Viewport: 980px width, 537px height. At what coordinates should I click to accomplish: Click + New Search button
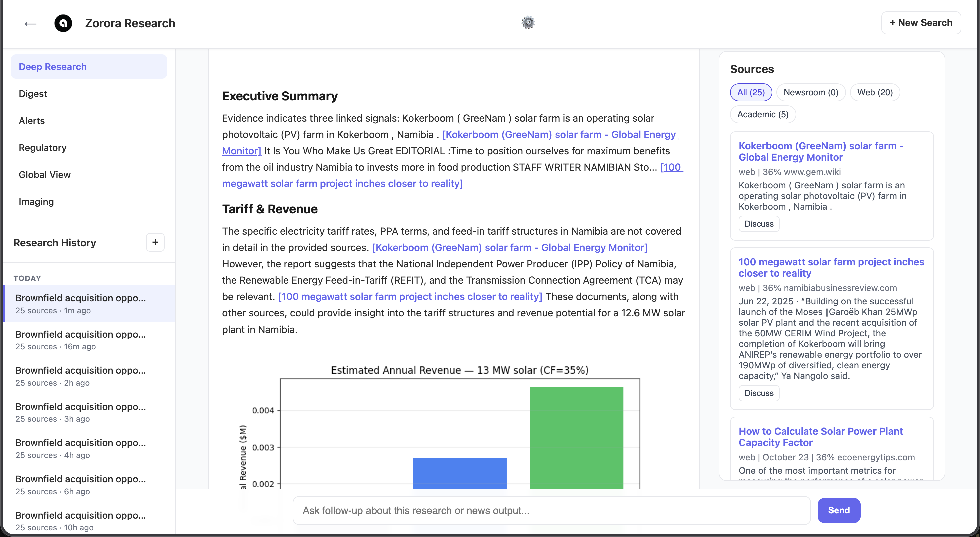click(921, 22)
